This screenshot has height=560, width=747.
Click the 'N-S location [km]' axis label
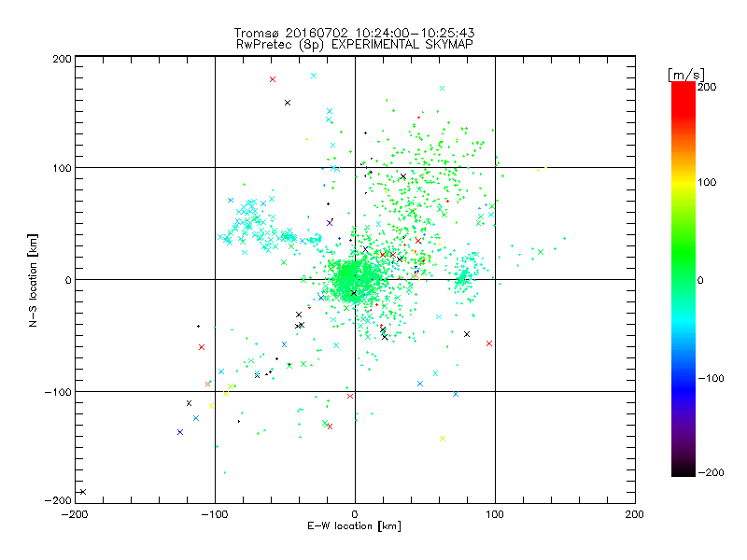pyautogui.click(x=33, y=281)
